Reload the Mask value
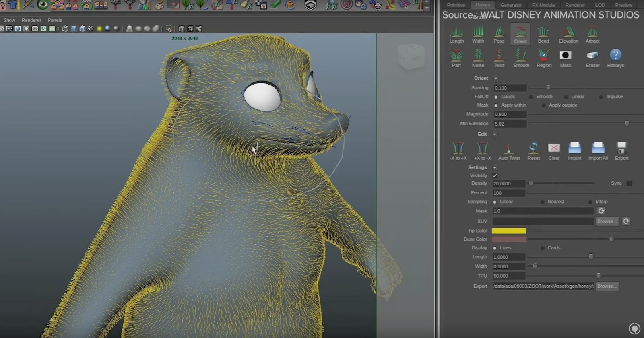 (x=601, y=211)
